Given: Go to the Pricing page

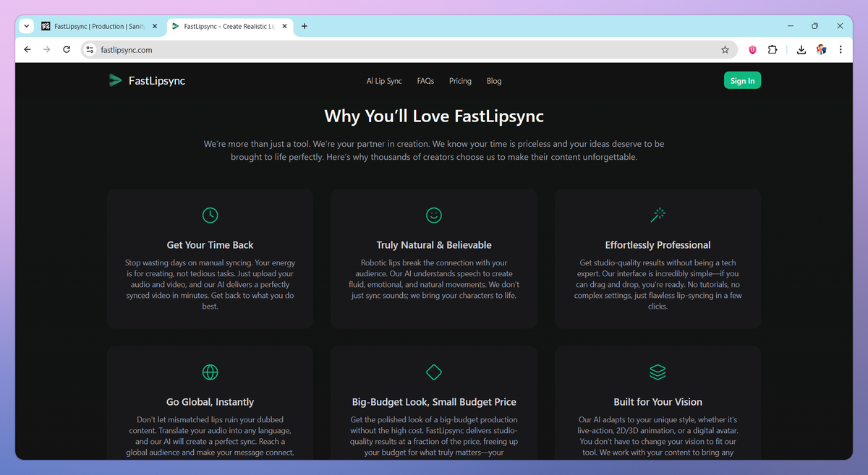Looking at the screenshot, I should (x=460, y=81).
